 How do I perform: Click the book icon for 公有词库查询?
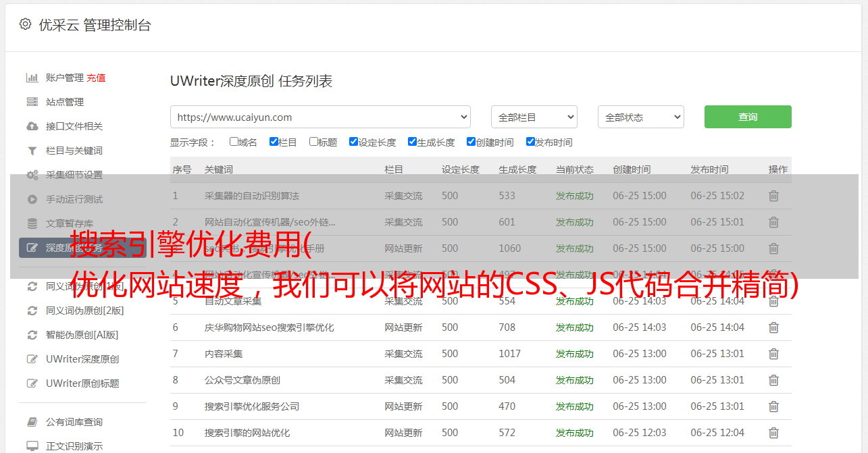click(32, 422)
